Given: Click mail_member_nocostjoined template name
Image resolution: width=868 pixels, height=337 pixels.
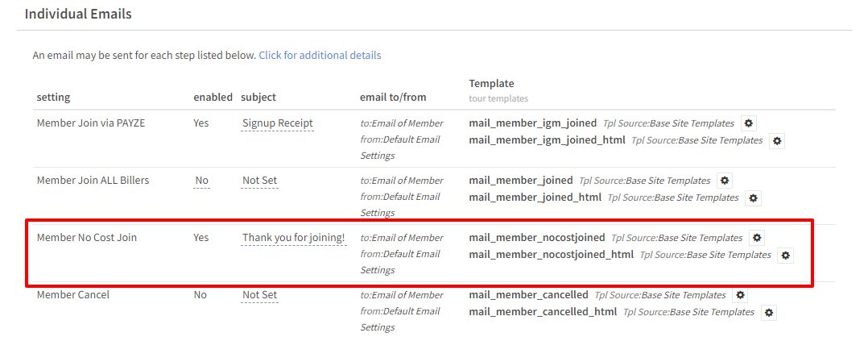Looking at the screenshot, I should [537, 238].
